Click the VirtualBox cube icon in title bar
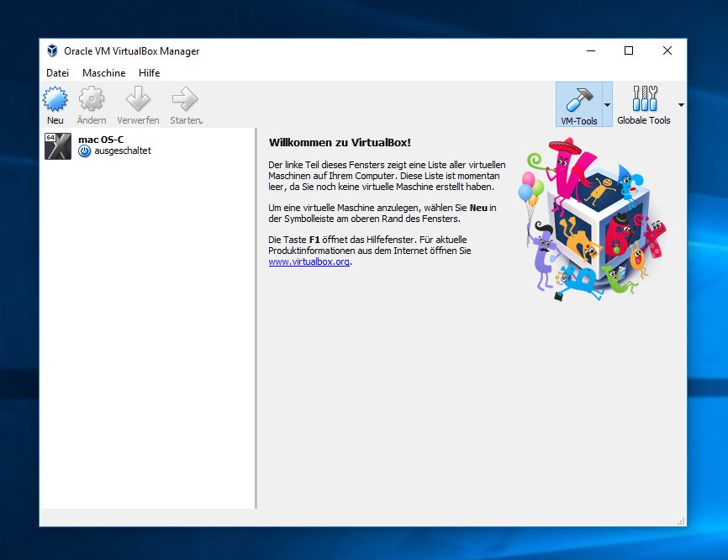The height and width of the screenshot is (560, 728). pos(52,50)
